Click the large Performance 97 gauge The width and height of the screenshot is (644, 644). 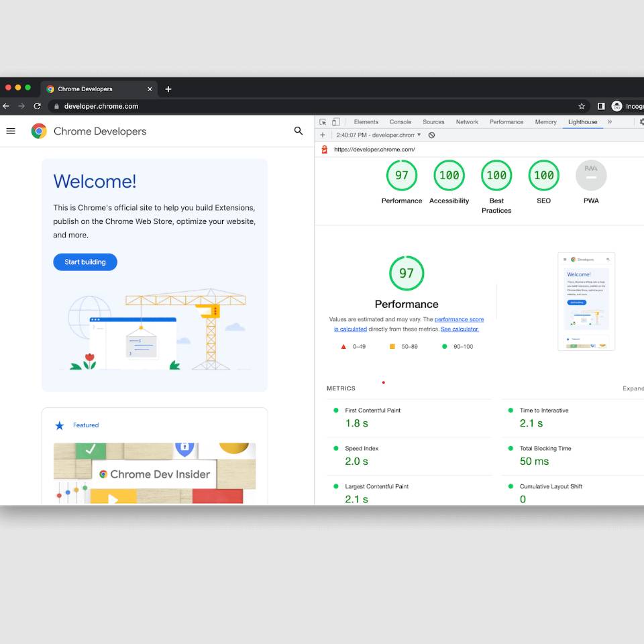click(407, 273)
